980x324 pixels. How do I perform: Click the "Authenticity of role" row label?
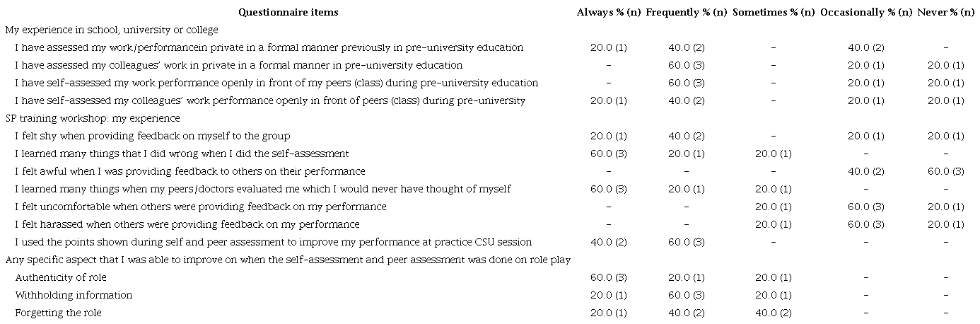pos(61,277)
